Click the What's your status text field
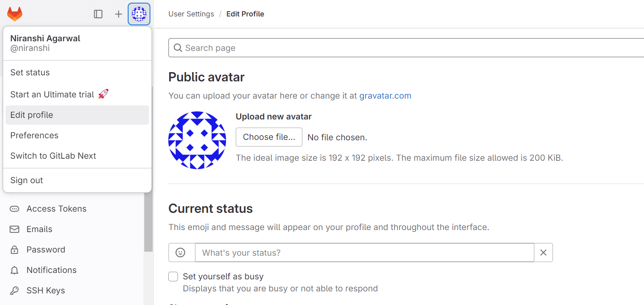The height and width of the screenshot is (305, 644). [365, 252]
